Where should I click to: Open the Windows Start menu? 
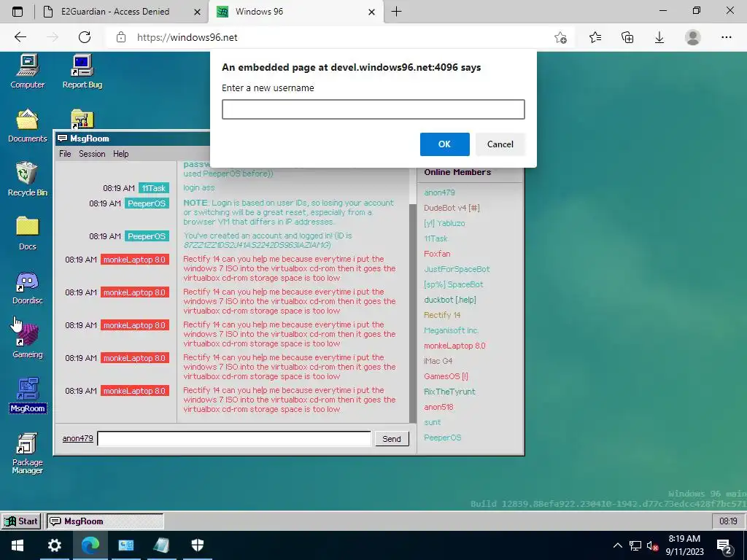pos(18,545)
